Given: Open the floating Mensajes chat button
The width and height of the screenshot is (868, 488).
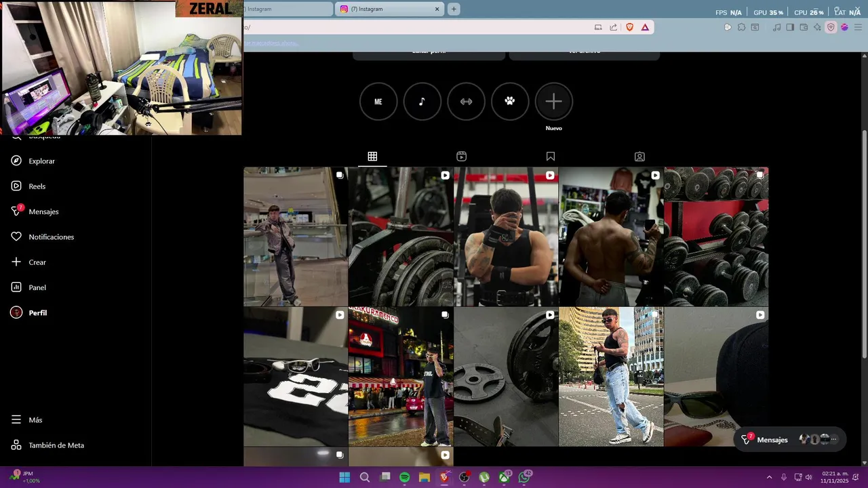Looking at the screenshot, I should pos(790,440).
